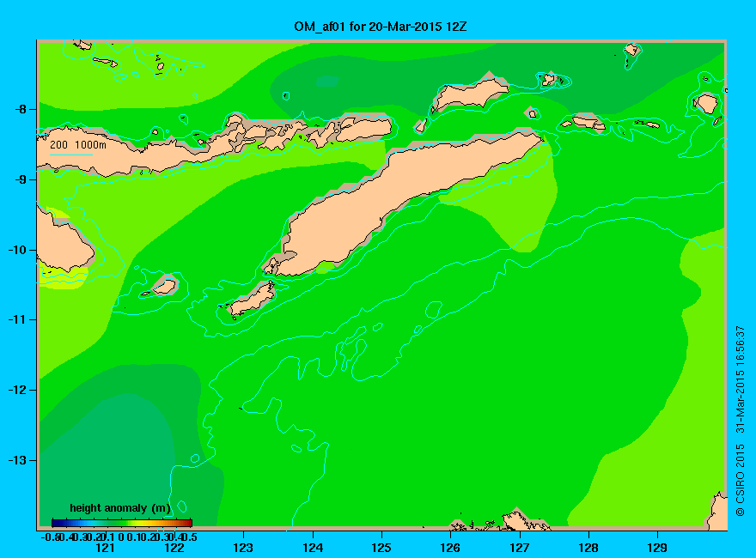756x558 pixels.
Task: Click longitude label '122' on the x-axis
Action: pos(174,548)
